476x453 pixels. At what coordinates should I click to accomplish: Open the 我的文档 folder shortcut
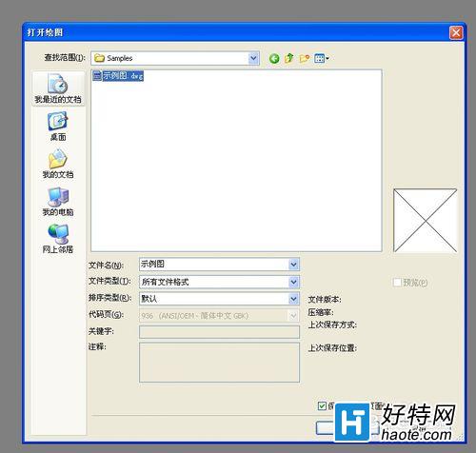[x=58, y=164]
